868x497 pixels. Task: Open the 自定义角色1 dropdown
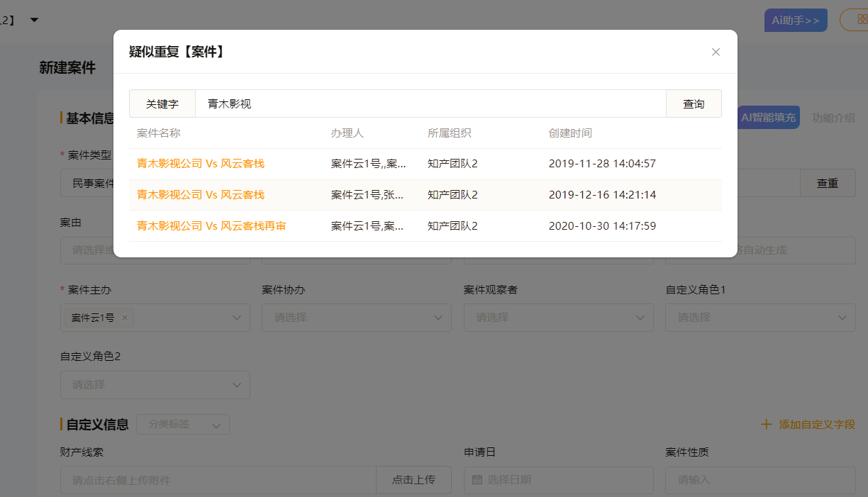click(x=842, y=318)
